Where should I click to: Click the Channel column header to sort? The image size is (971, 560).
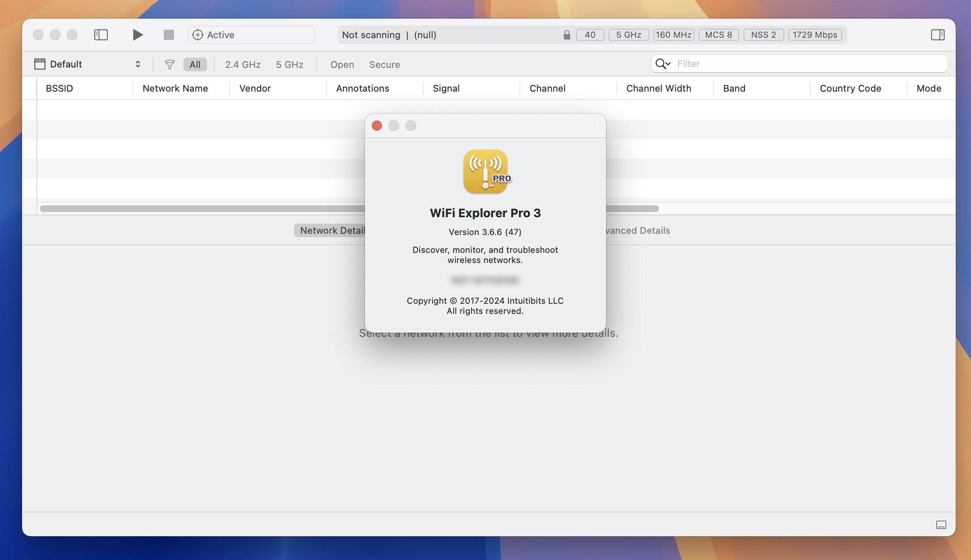(x=547, y=87)
